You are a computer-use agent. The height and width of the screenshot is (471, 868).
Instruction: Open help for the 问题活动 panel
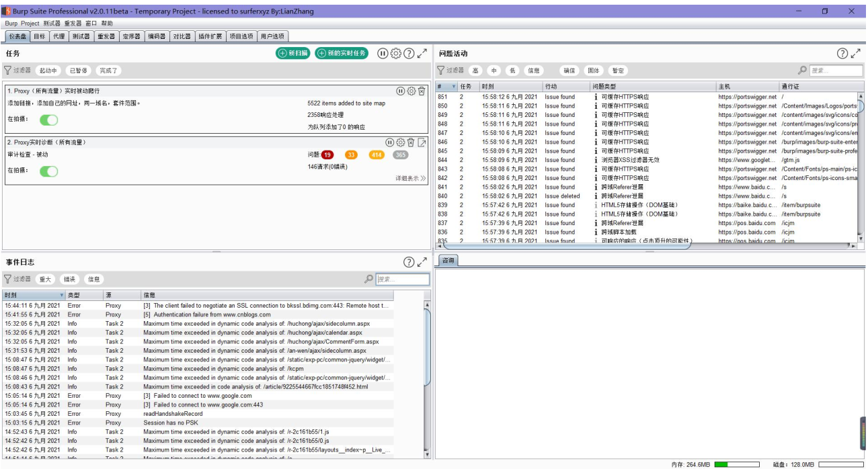(x=842, y=53)
